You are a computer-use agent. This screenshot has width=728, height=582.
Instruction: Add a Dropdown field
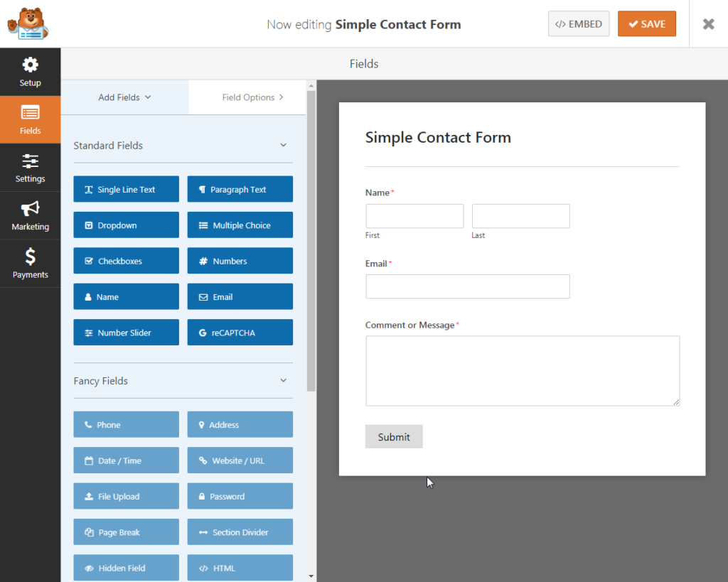pyautogui.click(x=126, y=225)
